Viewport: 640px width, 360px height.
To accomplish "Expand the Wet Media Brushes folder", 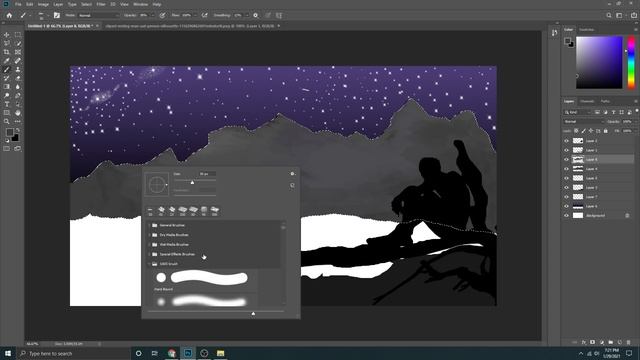I will point(149,244).
